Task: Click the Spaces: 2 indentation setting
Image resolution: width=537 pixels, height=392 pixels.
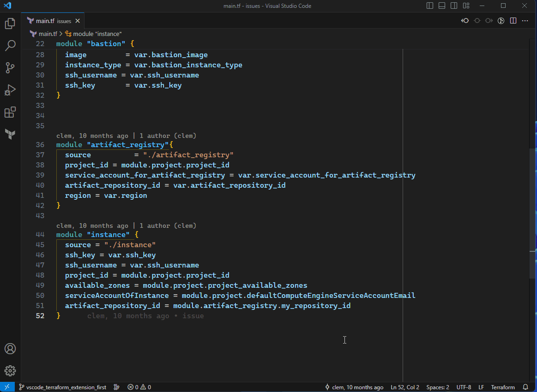Action: [437, 387]
